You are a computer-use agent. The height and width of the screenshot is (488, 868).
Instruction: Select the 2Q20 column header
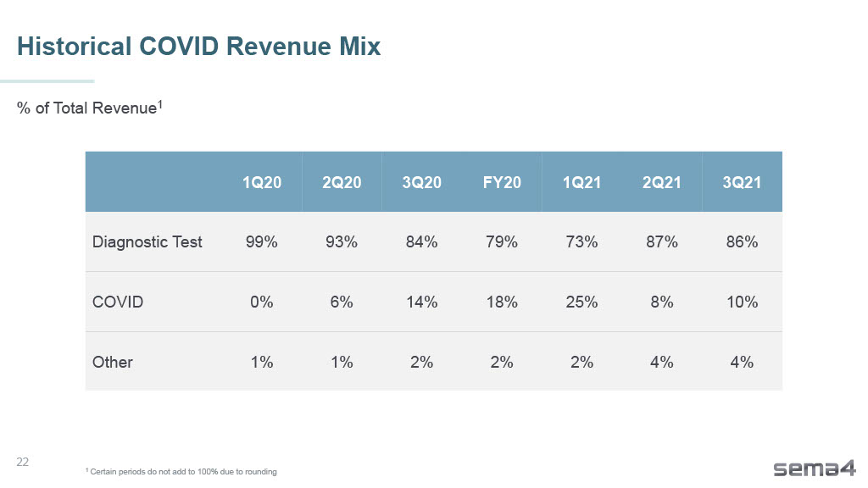point(342,183)
